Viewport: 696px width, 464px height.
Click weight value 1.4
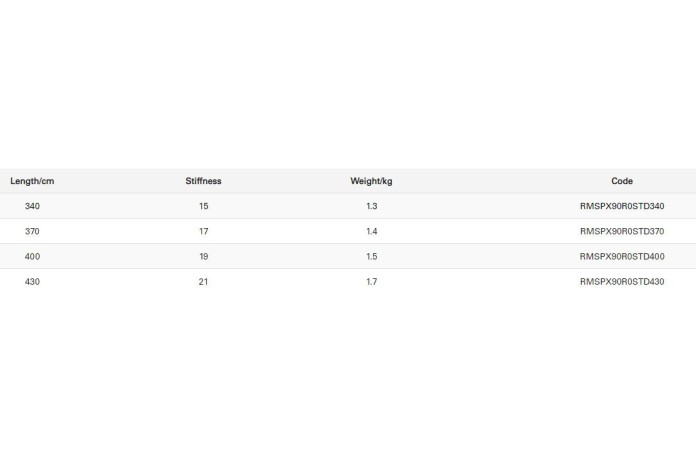[x=372, y=231]
